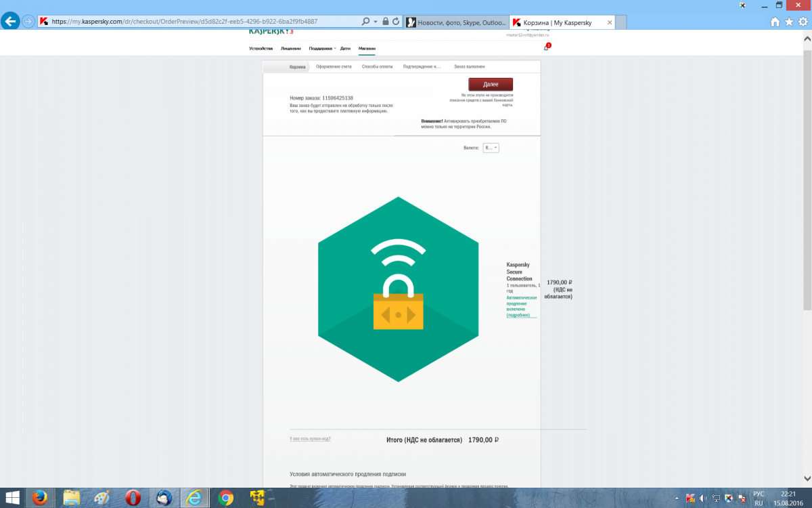812x508 pixels.
Task: Open the 'Лицензии' menu item
Action: pos(290,49)
